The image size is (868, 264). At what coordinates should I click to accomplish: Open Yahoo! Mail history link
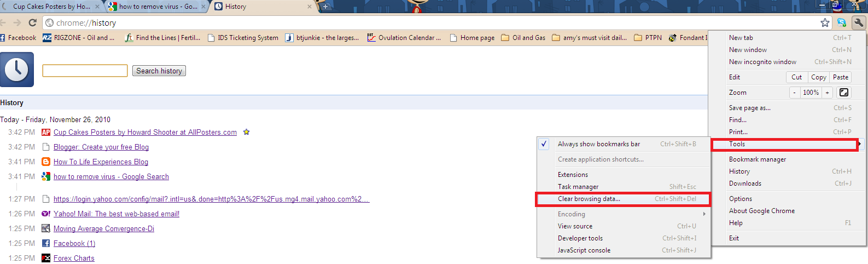tap(116, 214)
